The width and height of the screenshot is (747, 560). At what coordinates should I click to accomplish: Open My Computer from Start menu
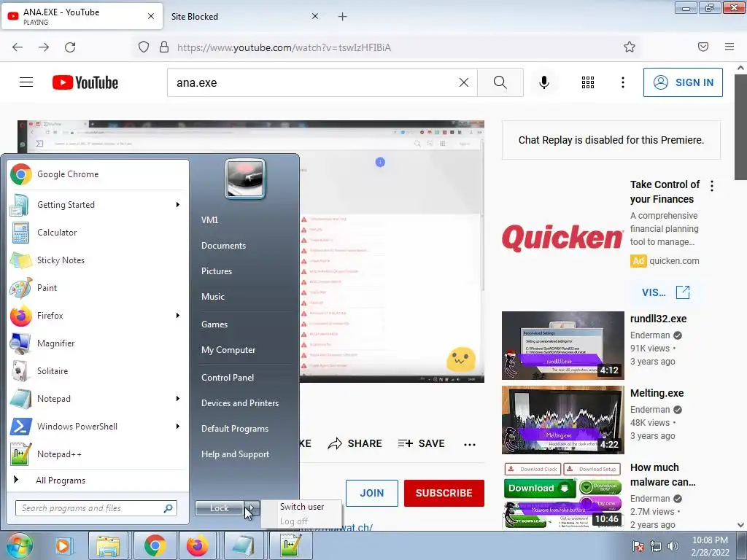click(x=228, y=350)
